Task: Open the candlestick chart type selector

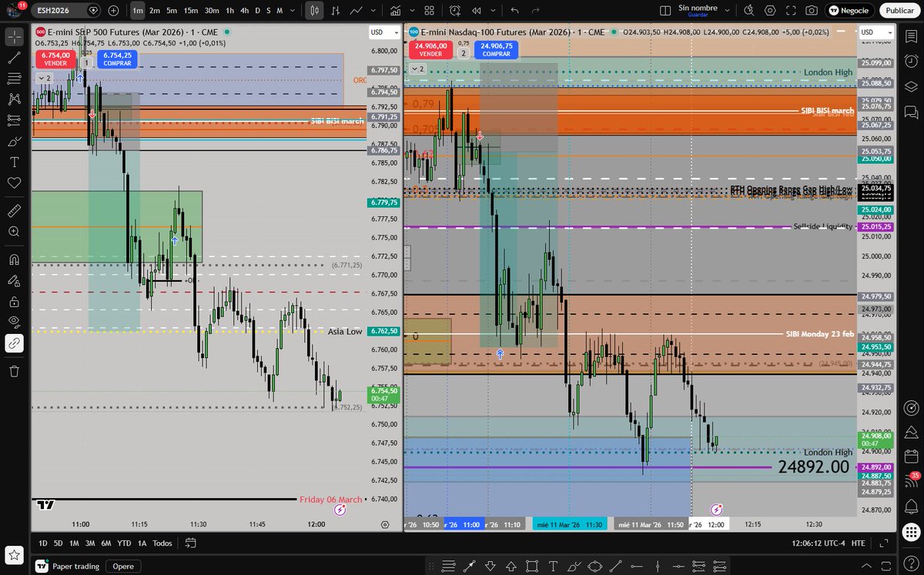Action: pyautogui.click(x=314, y=11)
